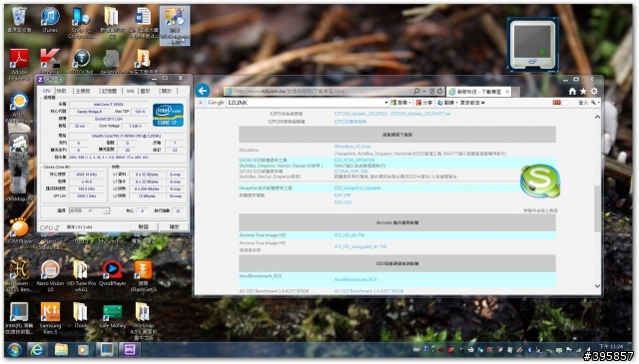639x364 pixels.
Task: Open Windows Media Player taskbar icon
Action: (x=83, y=350)
